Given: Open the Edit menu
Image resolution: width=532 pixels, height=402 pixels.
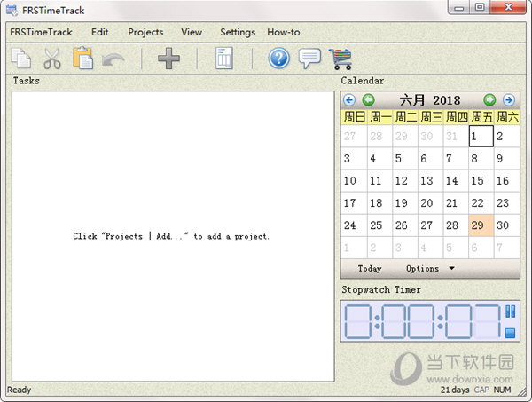Looking at the screenshot, I should [99, 32].
